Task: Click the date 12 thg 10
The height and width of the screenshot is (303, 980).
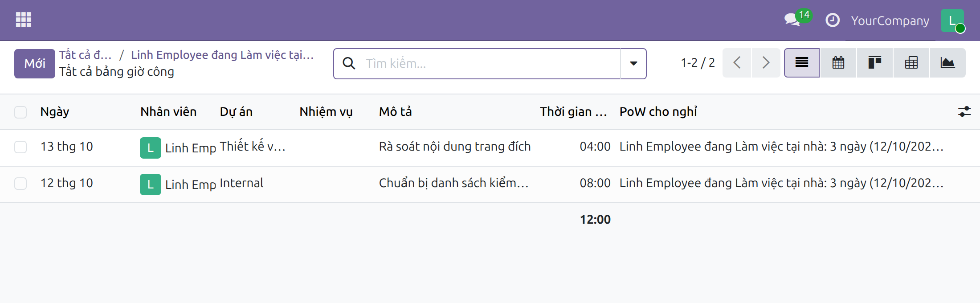Action: click(x=67, y=183)
